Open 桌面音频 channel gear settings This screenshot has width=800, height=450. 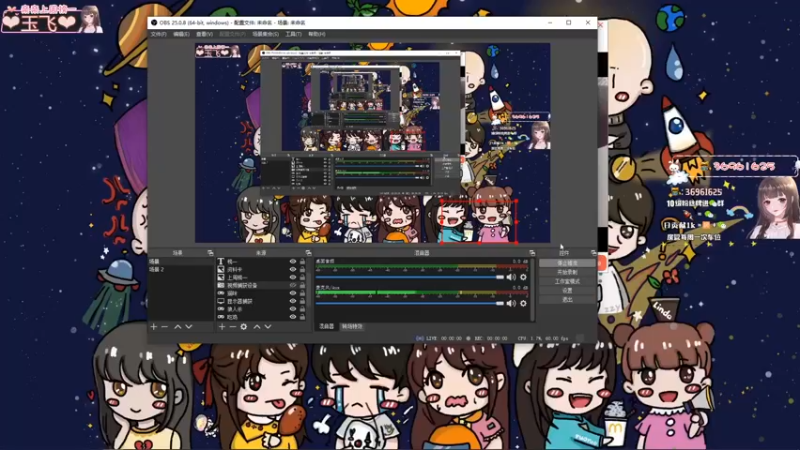tap(523, 277)
